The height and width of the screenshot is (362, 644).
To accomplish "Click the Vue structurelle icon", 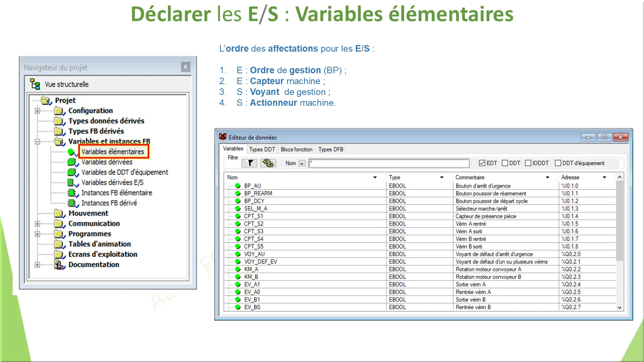I will pyautogui.click(x=36, y=84).
